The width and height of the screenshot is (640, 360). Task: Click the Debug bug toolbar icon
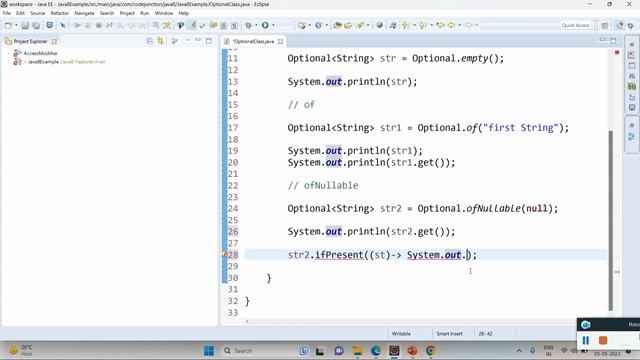[248, 25]
